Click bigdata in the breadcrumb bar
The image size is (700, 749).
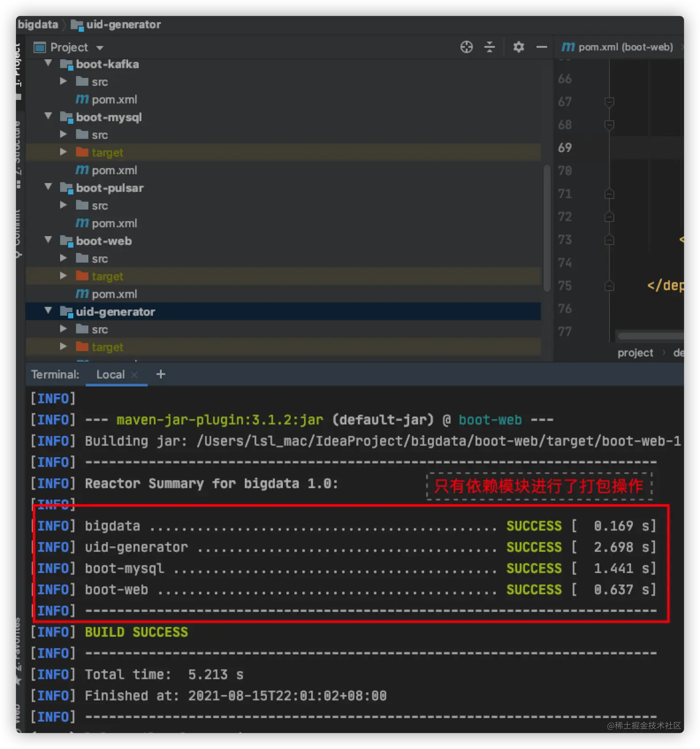(x=38, y=25)
